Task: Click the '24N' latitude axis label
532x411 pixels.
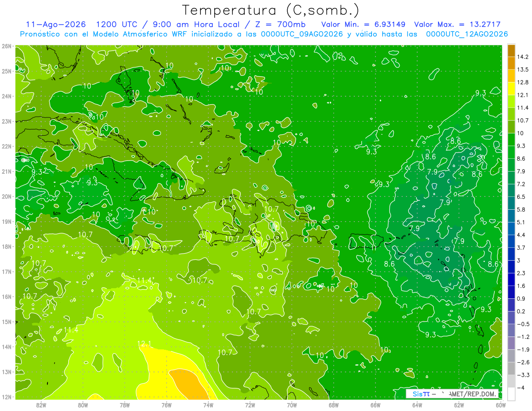Action: pyautogui.click(x=6, y=96)
